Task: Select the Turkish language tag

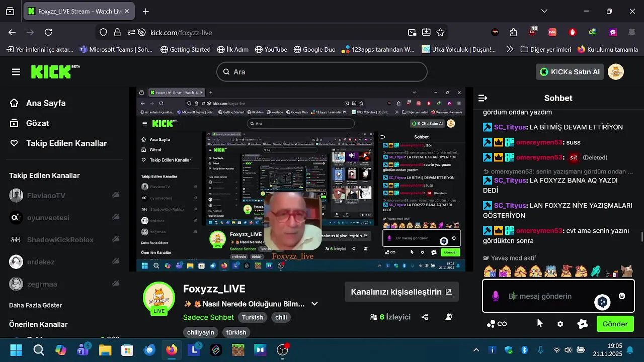Action: 253,317
